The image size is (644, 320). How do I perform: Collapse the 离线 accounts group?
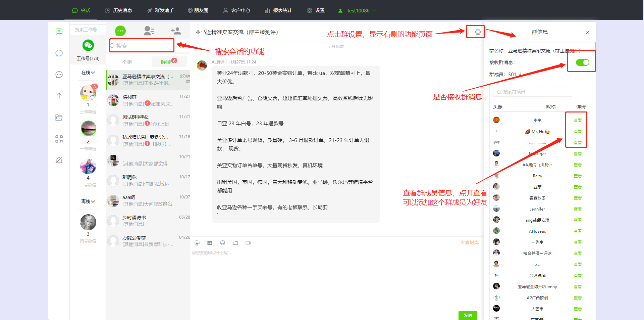(88, 201)
